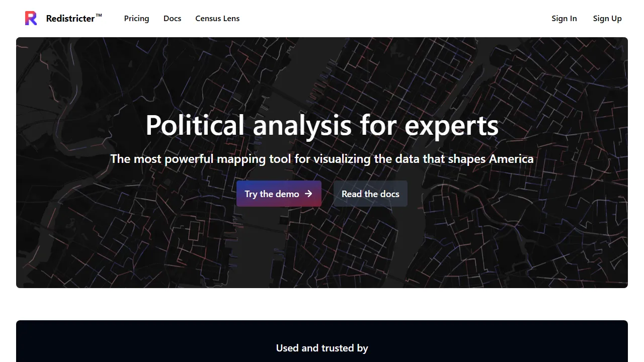Click the hero tagline about mapping America
This screenshot has height=362, width=644.
(322, 159)
